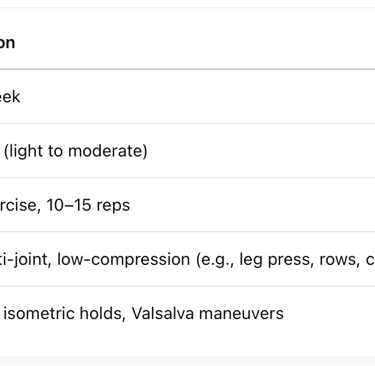The image size is (375, 366).
Task: Click the second "e" in "eek"
Action: tap(7, 98)
